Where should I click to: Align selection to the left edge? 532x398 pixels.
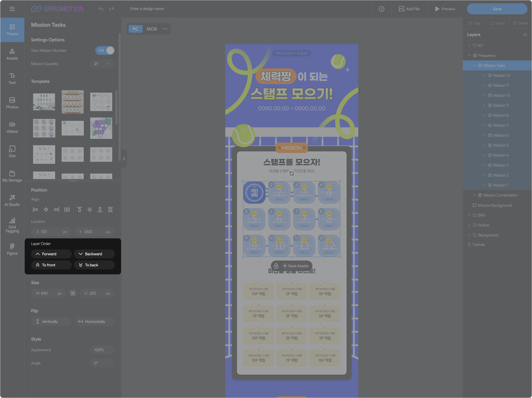pyautogui.click(x=35, y=210)
